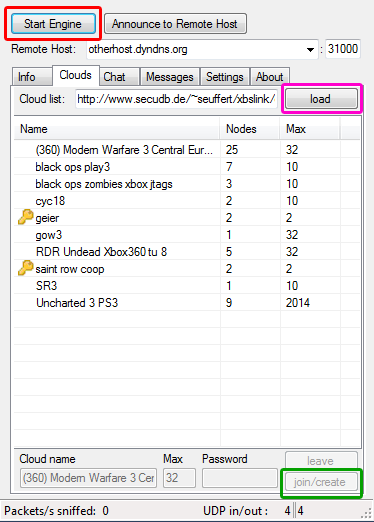Open the Settings tab
Image resolution: width=374 pixels, height=522 pixels.
[x=225, y=77]
